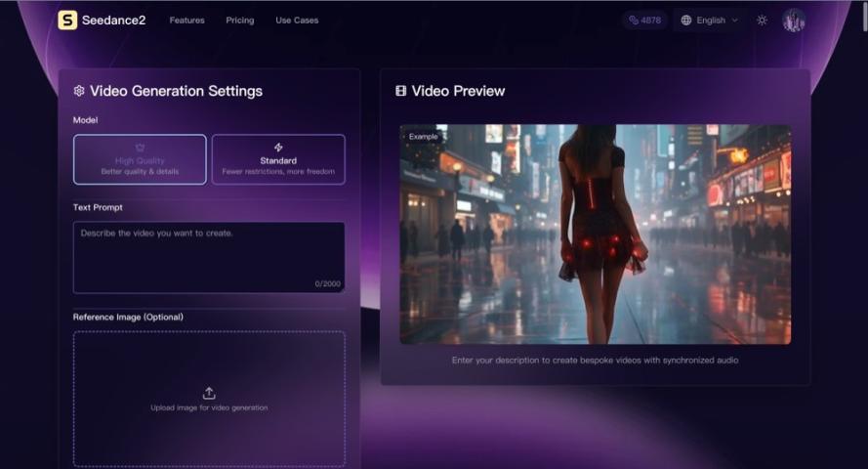Open the user profile avatar
The width and height of the screenshot is (868, 469).
tap(793, 21)
